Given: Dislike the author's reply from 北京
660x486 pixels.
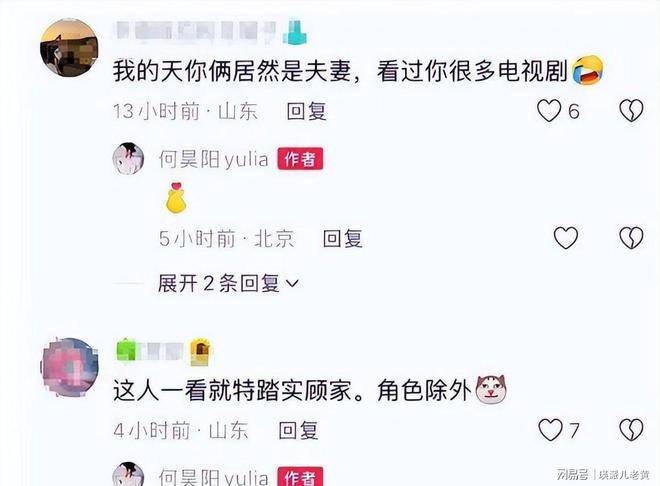Looking at the screenshot, I should (x=631, y=238).
